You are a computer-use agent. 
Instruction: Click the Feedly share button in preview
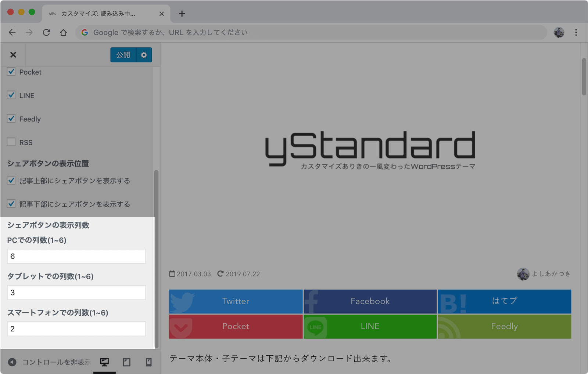click(x=504, y=326)
